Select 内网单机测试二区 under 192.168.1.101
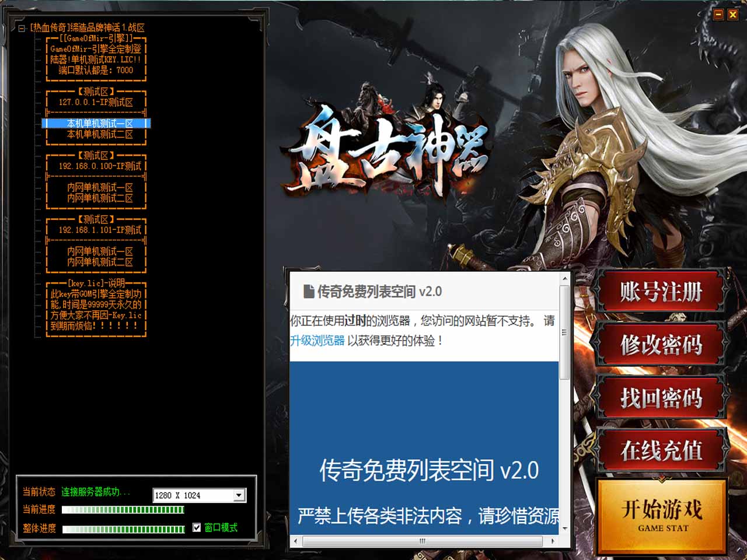 tap(100, 262)
